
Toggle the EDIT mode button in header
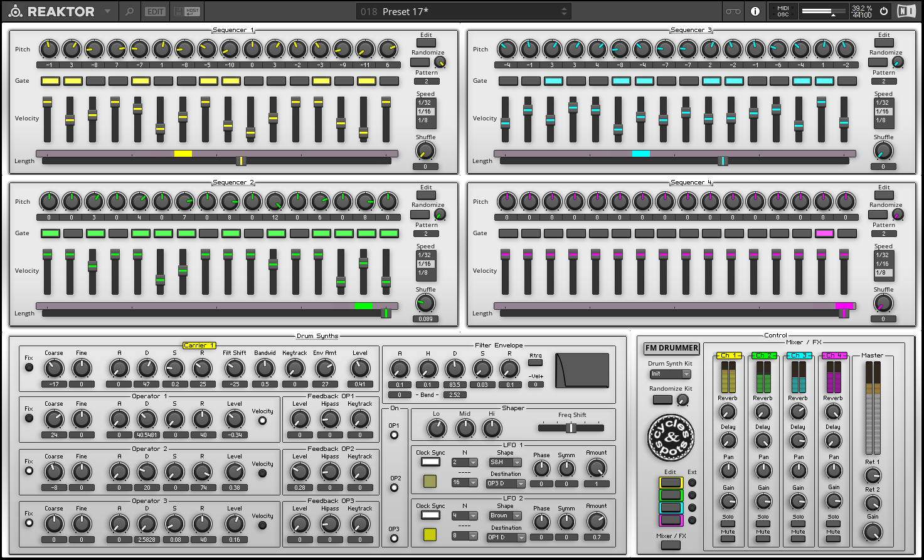155,11
